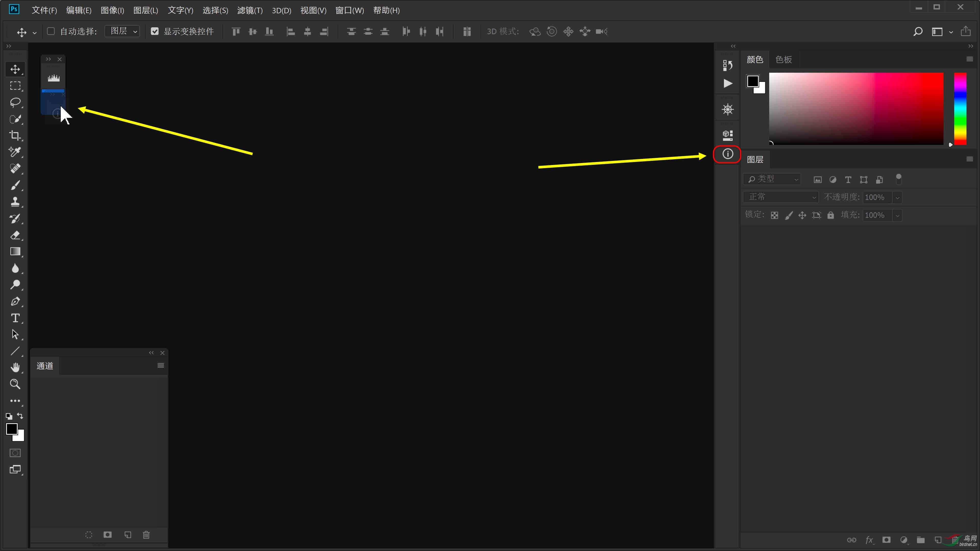Open the 滤镜(T) menu
980x551 pixels.
(x=250, y=10)
